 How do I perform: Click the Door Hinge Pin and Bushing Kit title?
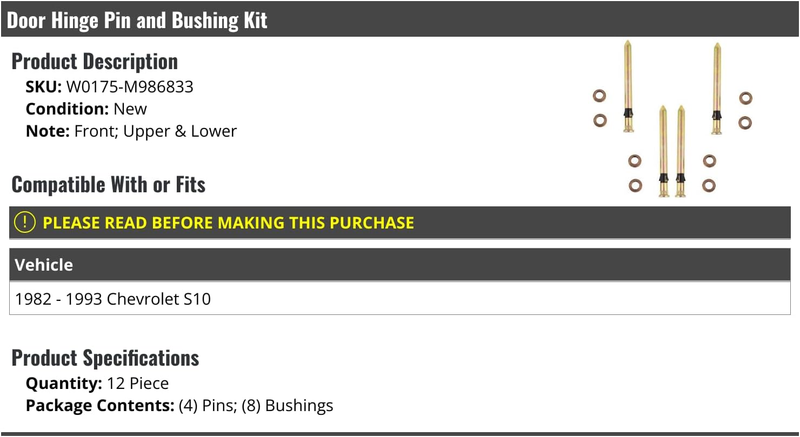click(137, 20)
